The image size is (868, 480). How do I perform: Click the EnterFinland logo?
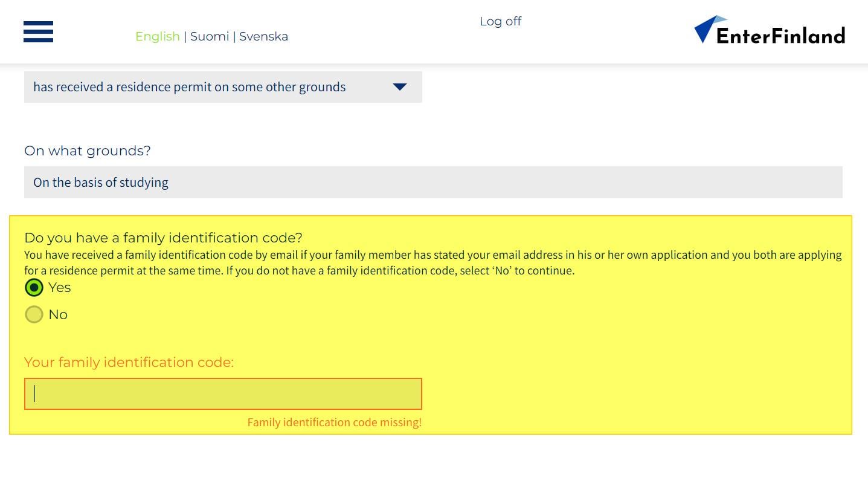click(770, 30)
